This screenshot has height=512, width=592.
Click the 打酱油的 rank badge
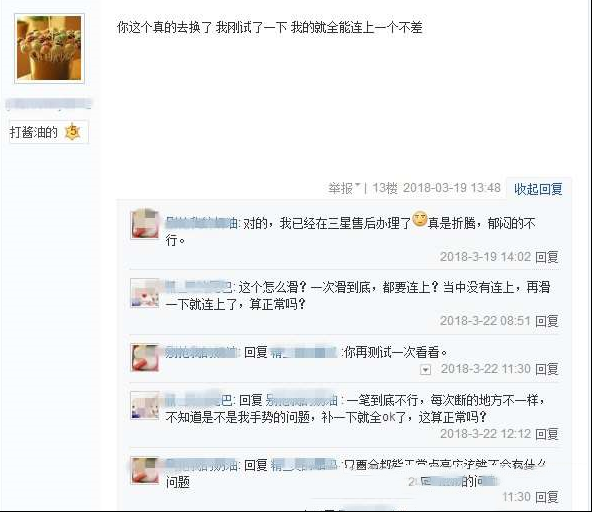tap(49, 132)
